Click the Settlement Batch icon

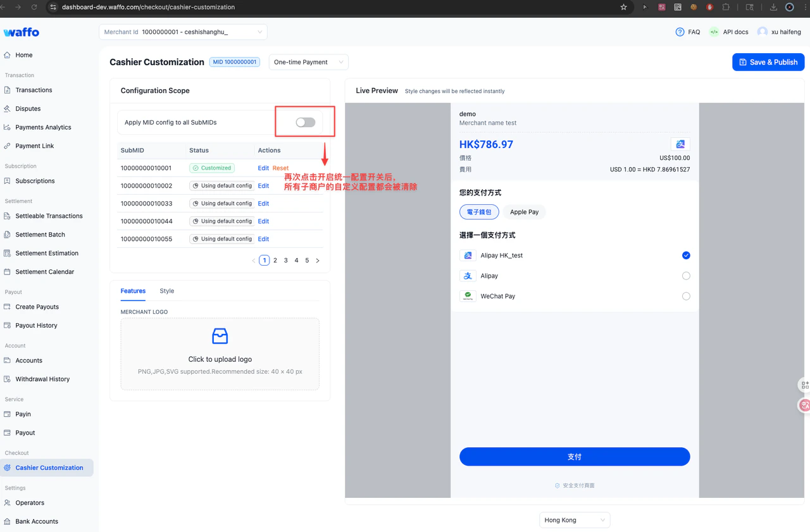(7, 235)
